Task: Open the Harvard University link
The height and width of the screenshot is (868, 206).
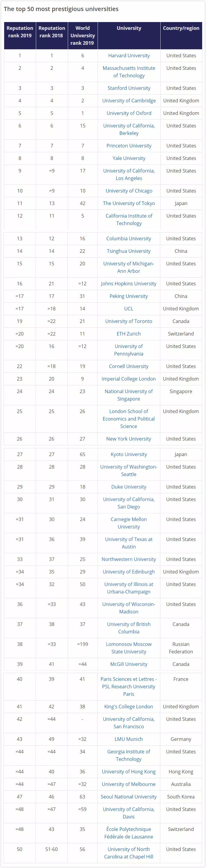Action: point(129,56)
